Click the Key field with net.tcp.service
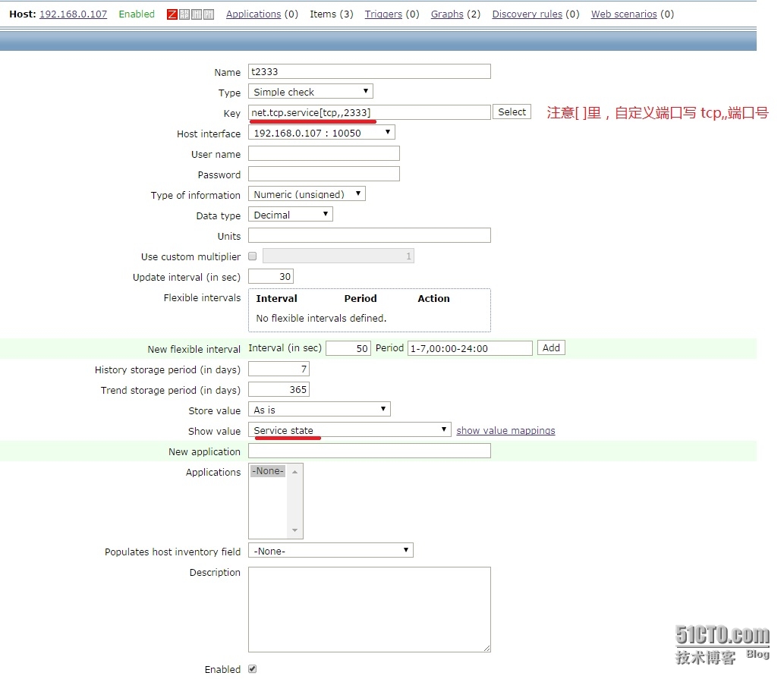Screen dimensions: 784x679 [x=370, y=112]
